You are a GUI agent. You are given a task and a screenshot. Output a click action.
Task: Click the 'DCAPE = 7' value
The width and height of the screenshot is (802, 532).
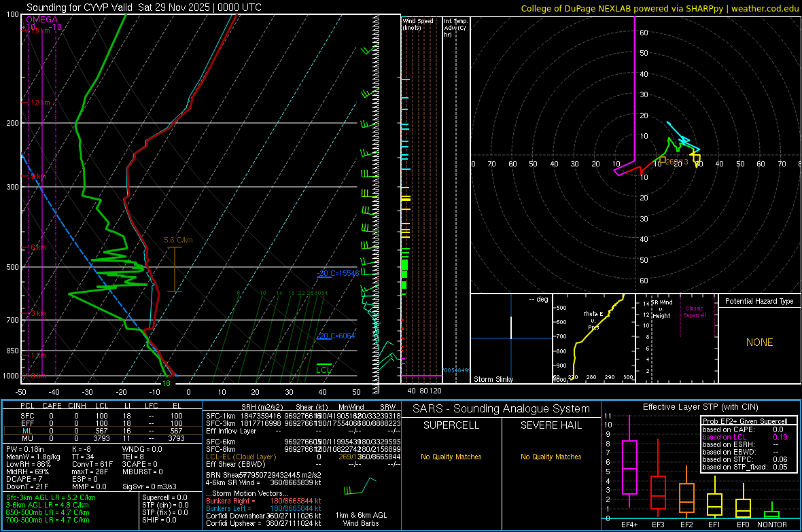(24, 479)
